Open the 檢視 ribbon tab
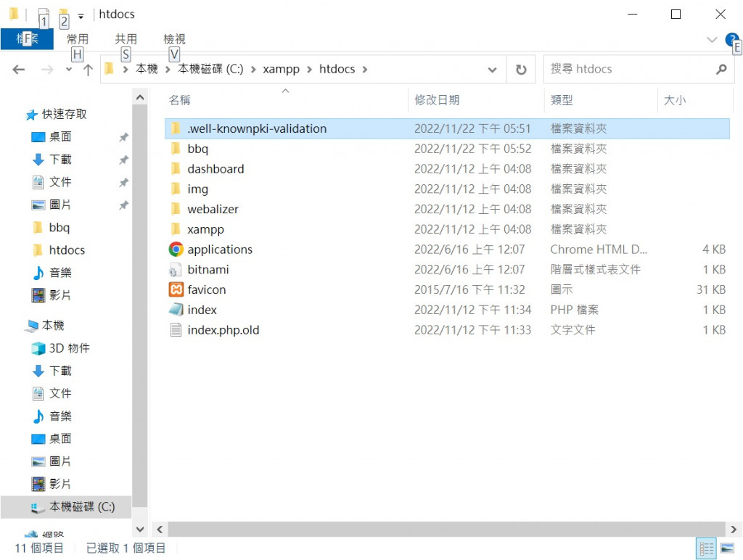 (174, 39)
